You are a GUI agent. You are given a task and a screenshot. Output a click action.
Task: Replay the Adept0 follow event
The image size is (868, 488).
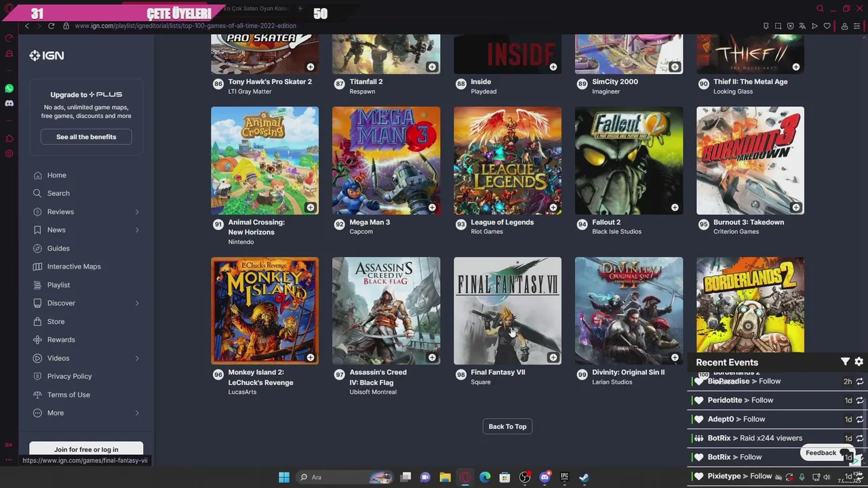pyautogui.click(x=860, y=420)
